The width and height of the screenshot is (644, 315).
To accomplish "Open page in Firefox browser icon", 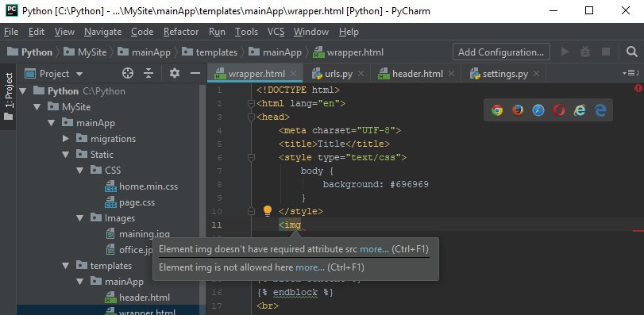I will click(x=518, y=110).
